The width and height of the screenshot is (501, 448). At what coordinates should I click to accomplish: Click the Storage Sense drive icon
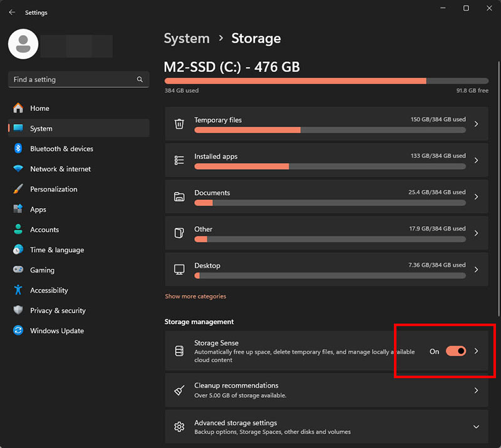point(179,351)
